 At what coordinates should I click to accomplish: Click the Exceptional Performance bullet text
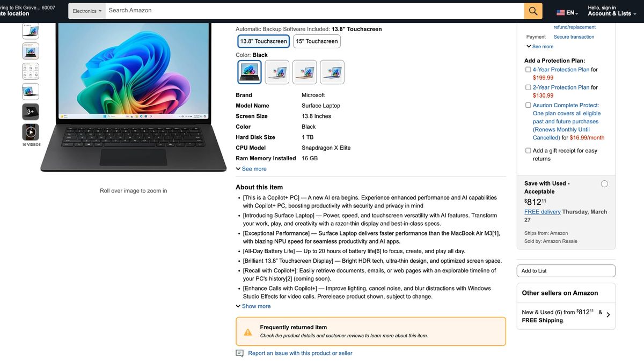pos(371,237)
